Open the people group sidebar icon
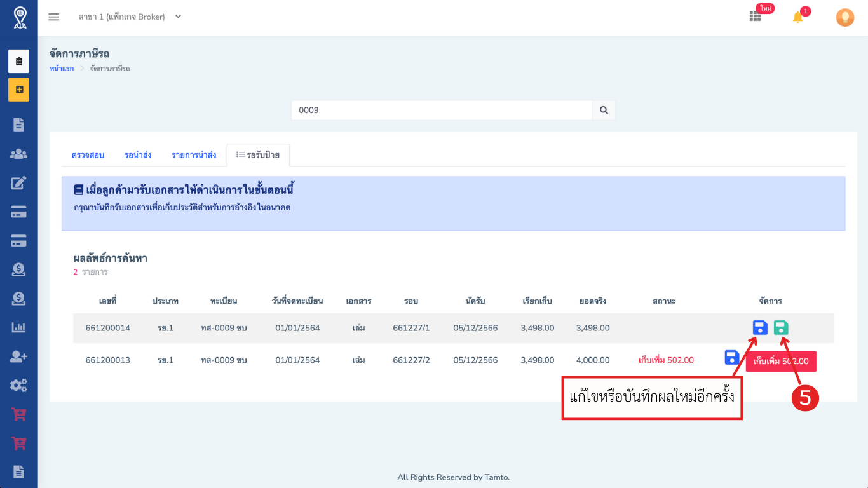This screenshot has width=868, height=488. 18,154
